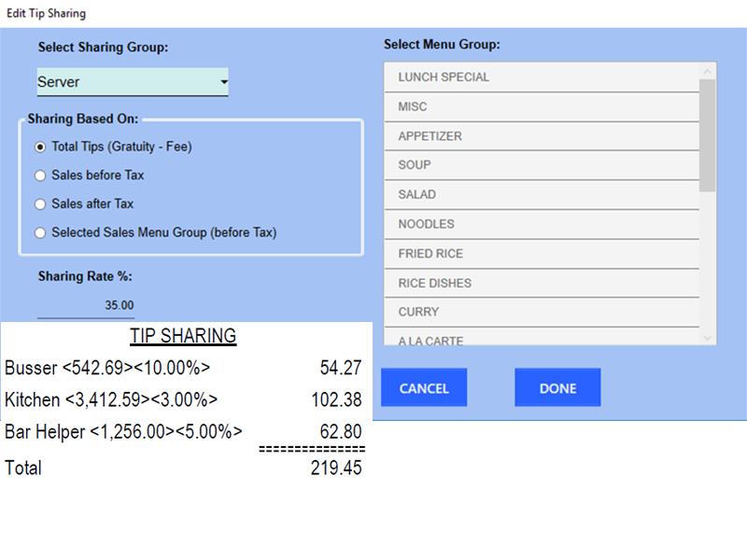Click the scroll down arrow of menu list
The width and height of the screenshot is (747, 560).
tap(708, 338)
